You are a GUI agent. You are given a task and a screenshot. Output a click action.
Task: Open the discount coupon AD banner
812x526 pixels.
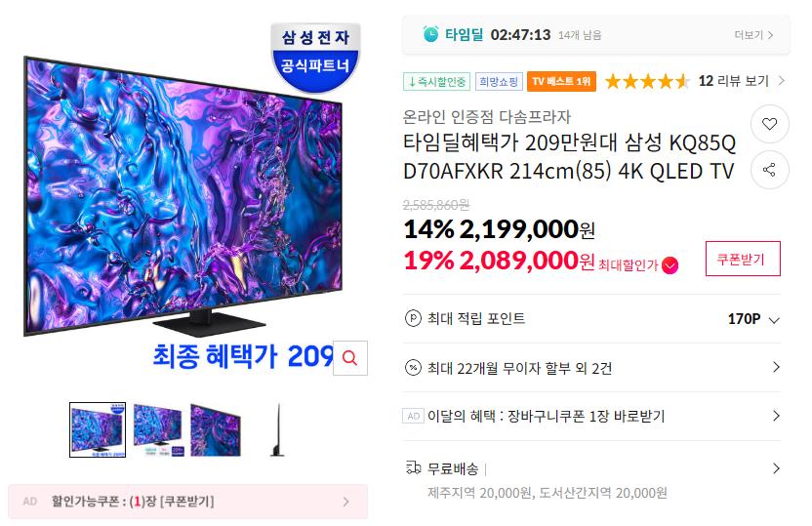tap(188, 502)
